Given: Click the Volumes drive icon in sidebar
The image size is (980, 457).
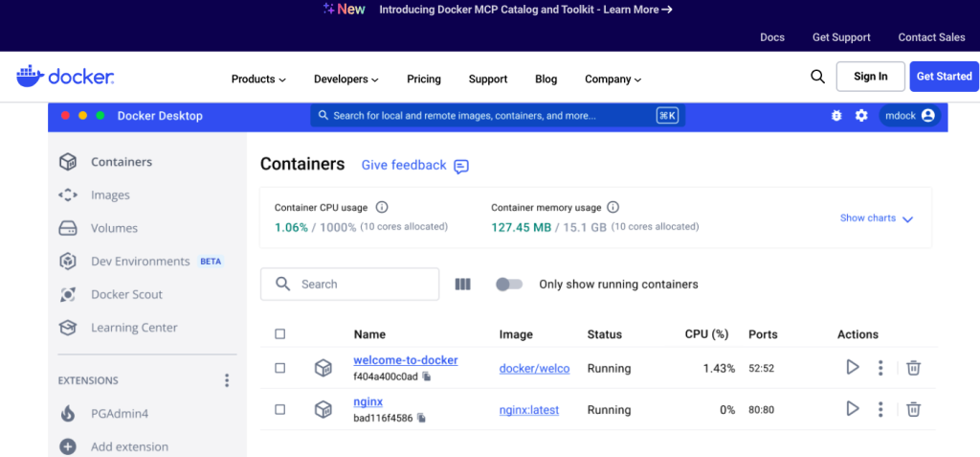Looking at the screenshot, I should 68,228.
